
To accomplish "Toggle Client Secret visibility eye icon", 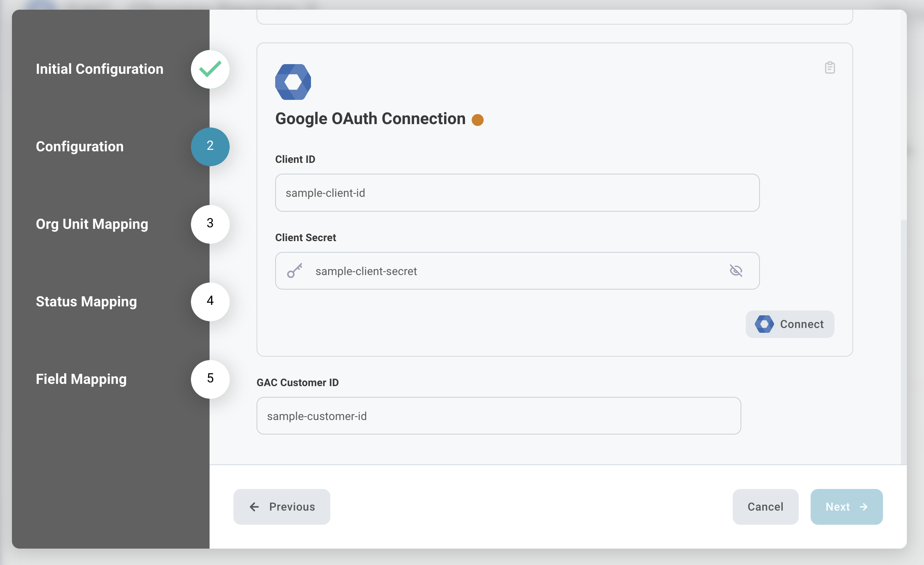I will (x=736, y=271).
